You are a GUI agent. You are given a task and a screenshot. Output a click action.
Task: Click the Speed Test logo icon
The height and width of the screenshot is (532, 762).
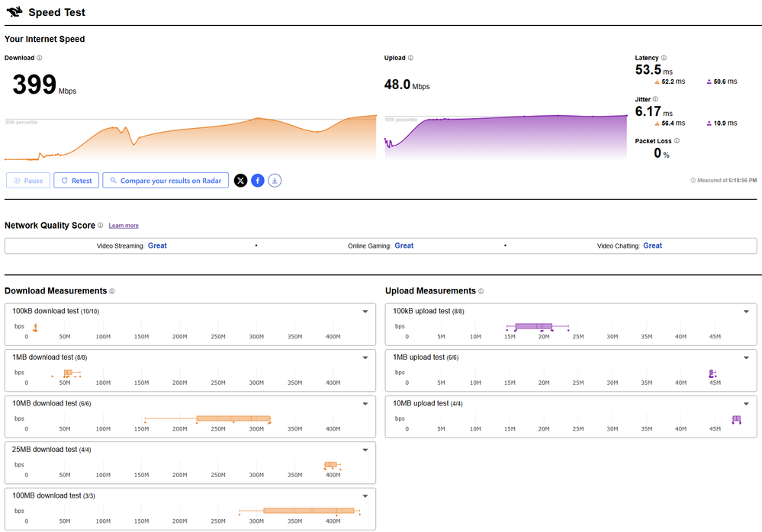click(x=14, y=11)
